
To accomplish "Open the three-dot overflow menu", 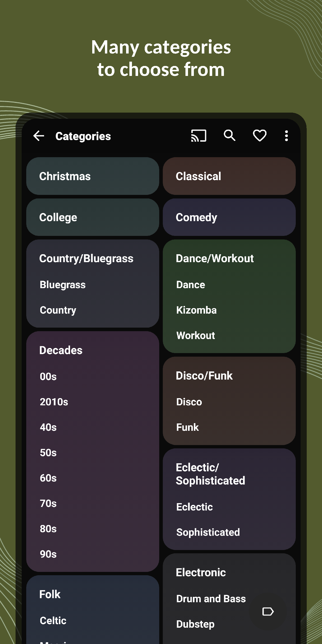I will click(286, 136).
